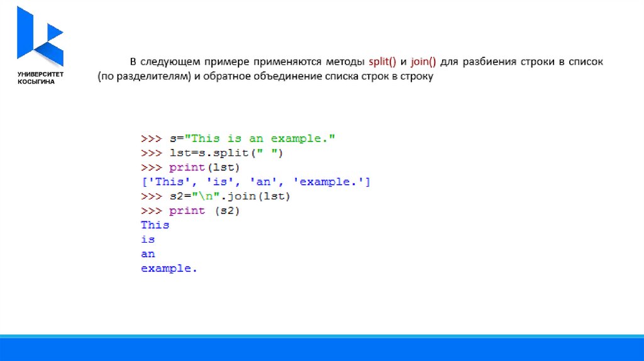Click the blue footer bar at bottom

[322, 348]
